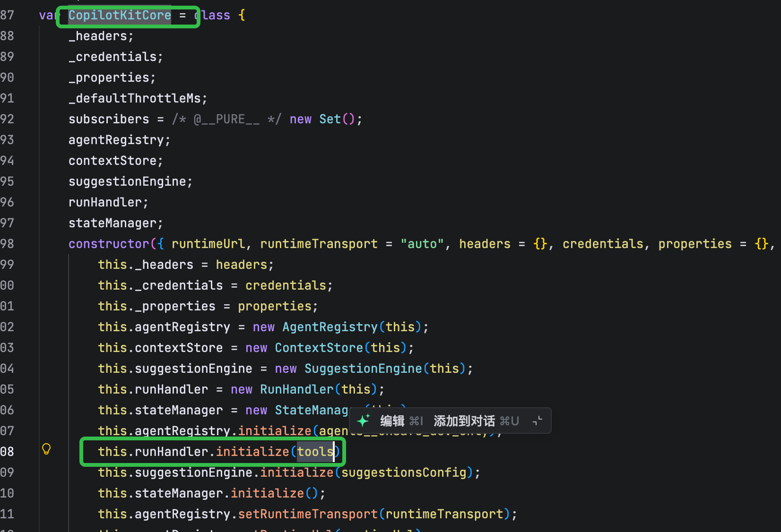The height and width of the screenshot is (532, 781).
Task: Click the agentRegistry field declaration
Action: click(120, 140)
